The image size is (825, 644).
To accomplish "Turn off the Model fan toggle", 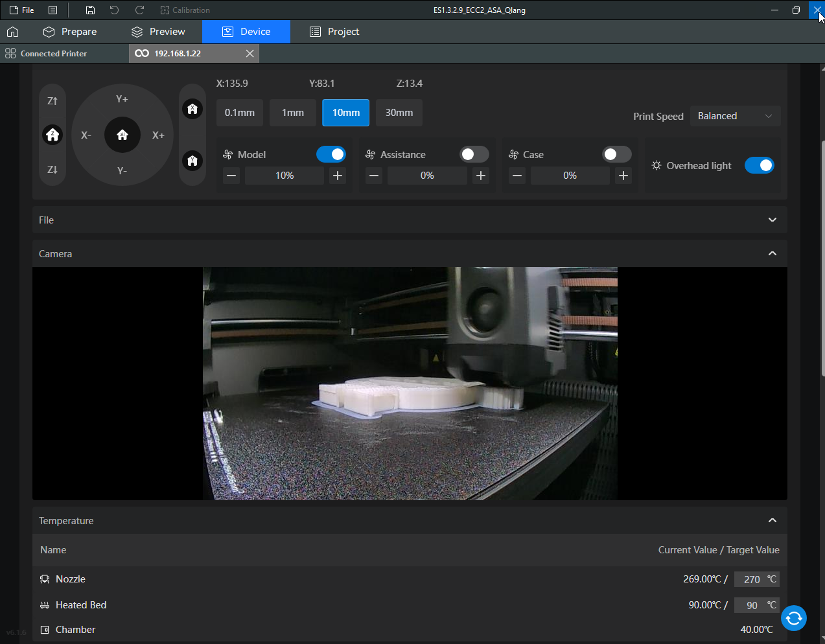I will tap(331, 154).
